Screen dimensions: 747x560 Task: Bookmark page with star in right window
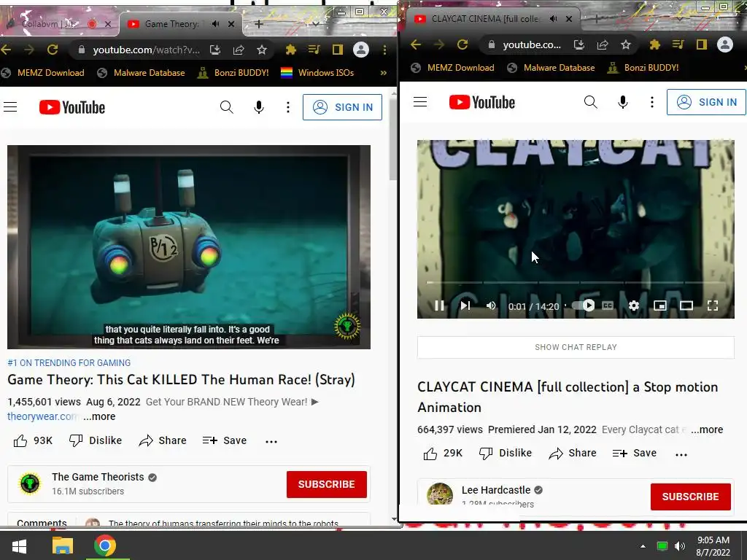[x=625, y=44]
